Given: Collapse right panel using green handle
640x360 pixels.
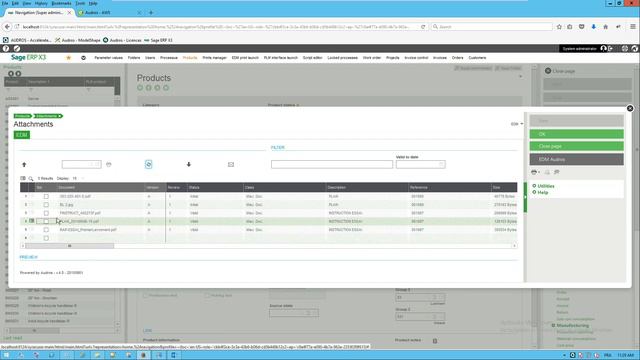Looking at the screenshot, I should 525,197.
